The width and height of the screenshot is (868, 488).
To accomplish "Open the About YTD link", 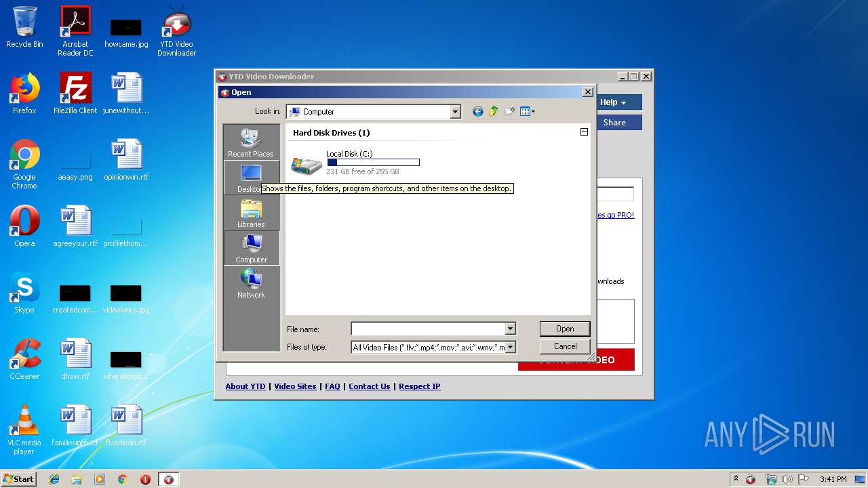I will [245, 386].
